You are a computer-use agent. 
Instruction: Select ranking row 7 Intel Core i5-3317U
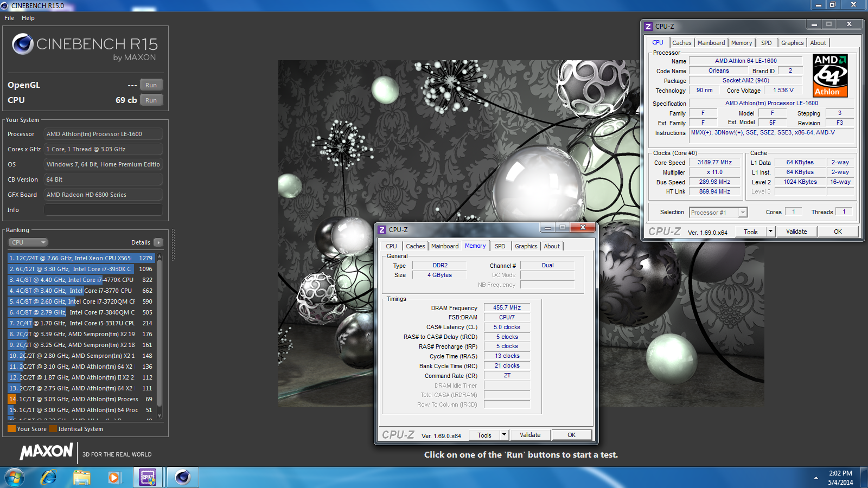(81, 323)
